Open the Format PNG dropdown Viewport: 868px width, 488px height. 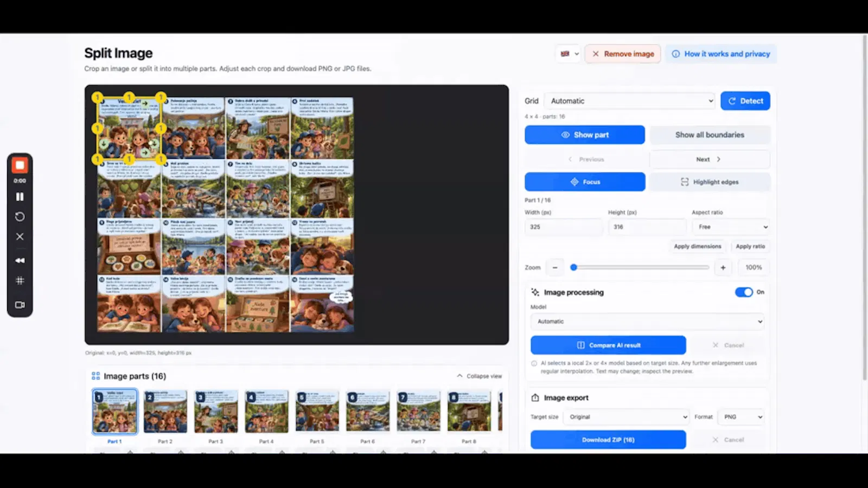[x=741, y=417]
